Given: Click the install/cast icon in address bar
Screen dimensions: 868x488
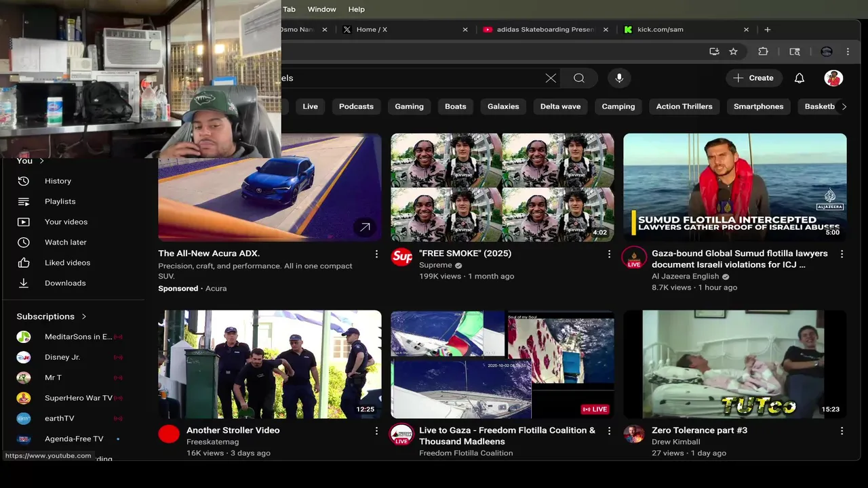Looking at the screenshot, I should point(714,52).
